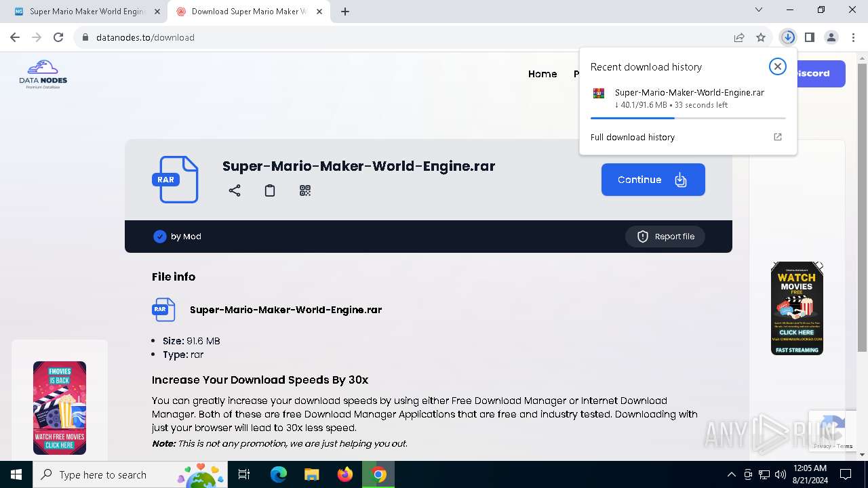
Task: Click the Report file button
Action: coord(665,237)
